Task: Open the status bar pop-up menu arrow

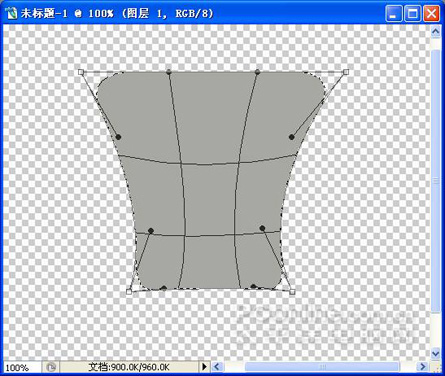Action: click(204, 367)
